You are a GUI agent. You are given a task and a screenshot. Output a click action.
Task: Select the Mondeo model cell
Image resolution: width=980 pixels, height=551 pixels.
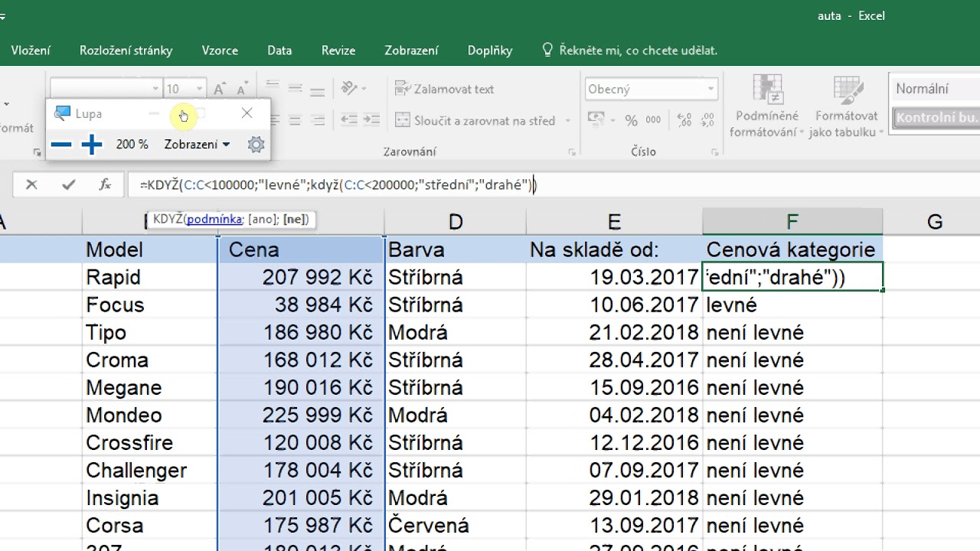click(x=150, y=415)
